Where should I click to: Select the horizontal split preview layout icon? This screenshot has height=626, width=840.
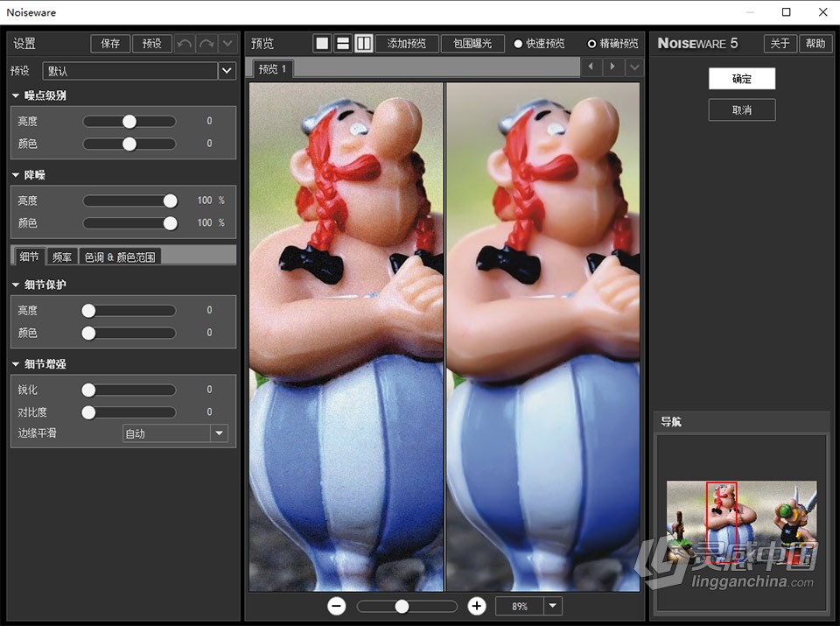click(x=343, y=43)
